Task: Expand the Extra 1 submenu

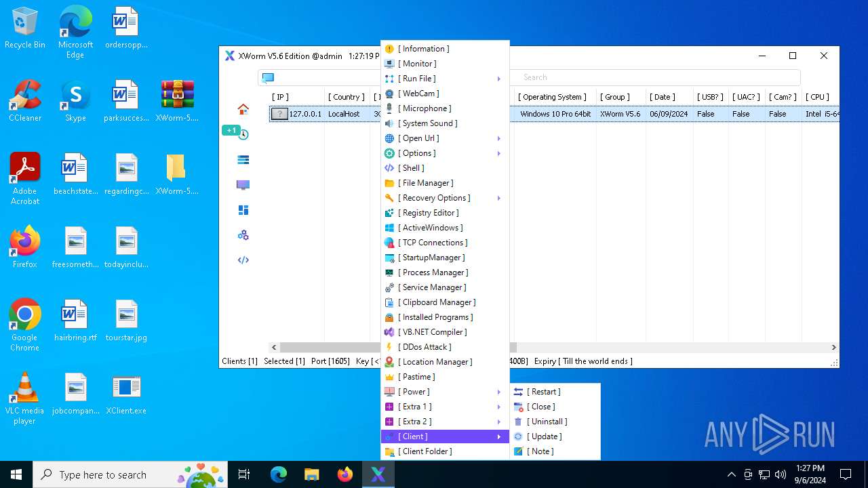Action: tap(445, 407)
